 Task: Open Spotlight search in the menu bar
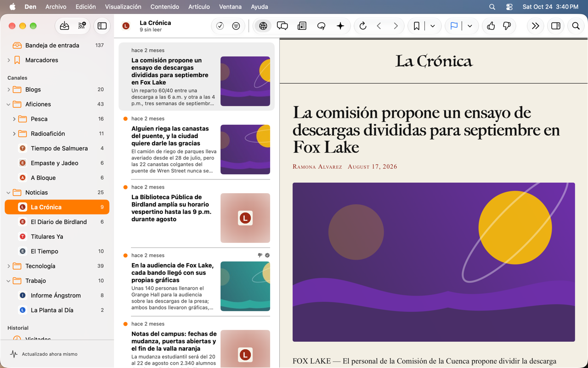492,7
